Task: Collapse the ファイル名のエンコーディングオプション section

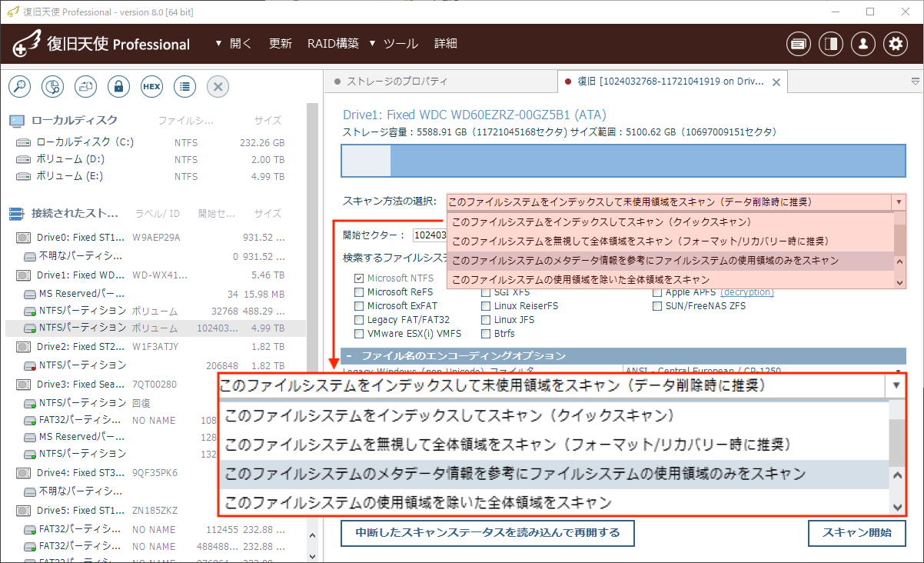Action: pyautogui.click(x=348, y=356)
